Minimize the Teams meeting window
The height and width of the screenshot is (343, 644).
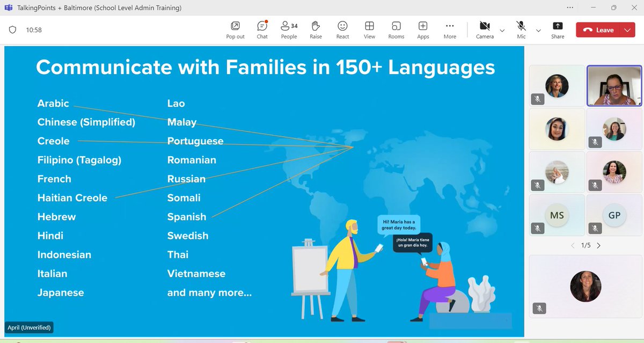tap(594, 8)
